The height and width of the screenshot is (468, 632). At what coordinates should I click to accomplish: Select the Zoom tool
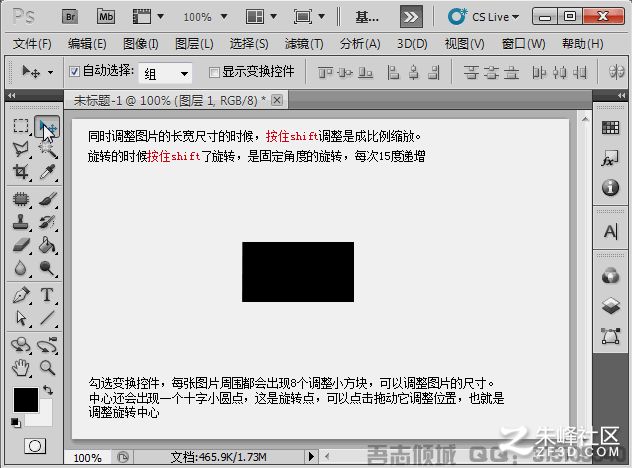[x=47, y=368]
